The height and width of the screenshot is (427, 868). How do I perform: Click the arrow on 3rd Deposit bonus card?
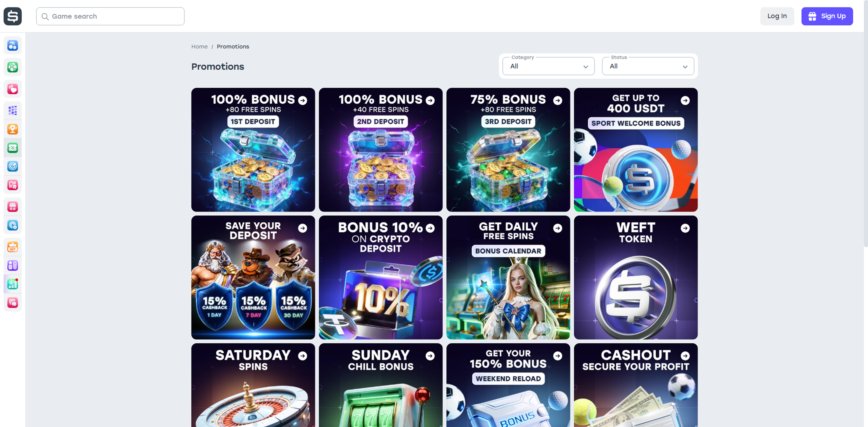coord(558,101)
